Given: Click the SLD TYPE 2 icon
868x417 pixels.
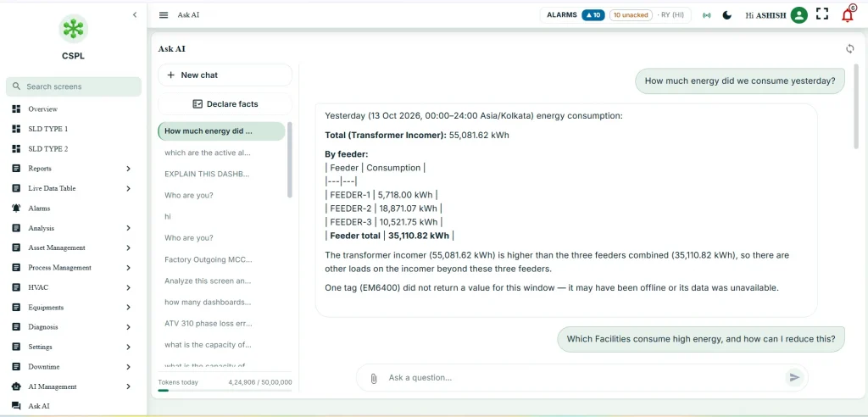Looking at the screenshot, I should coord(16,149).
